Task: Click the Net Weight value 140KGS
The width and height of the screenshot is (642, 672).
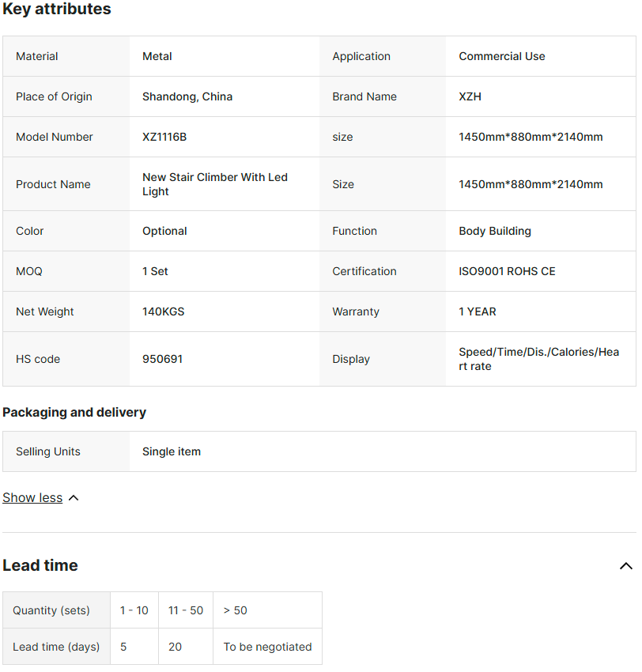Action: (164, 311)
